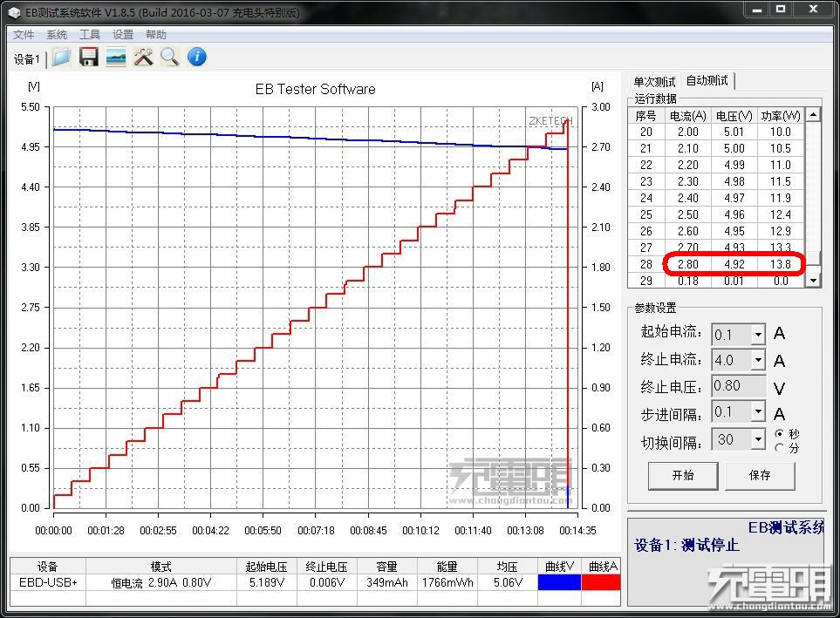Click the 电流(A) column header
Screen dimensions: 840x618
pos(688,116)
